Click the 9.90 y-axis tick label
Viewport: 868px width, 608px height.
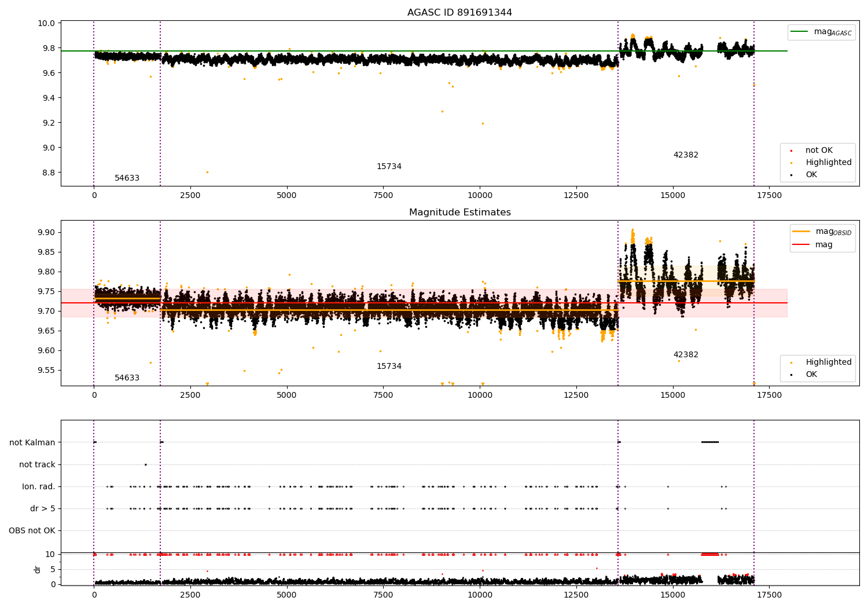(x=47, y=232)
